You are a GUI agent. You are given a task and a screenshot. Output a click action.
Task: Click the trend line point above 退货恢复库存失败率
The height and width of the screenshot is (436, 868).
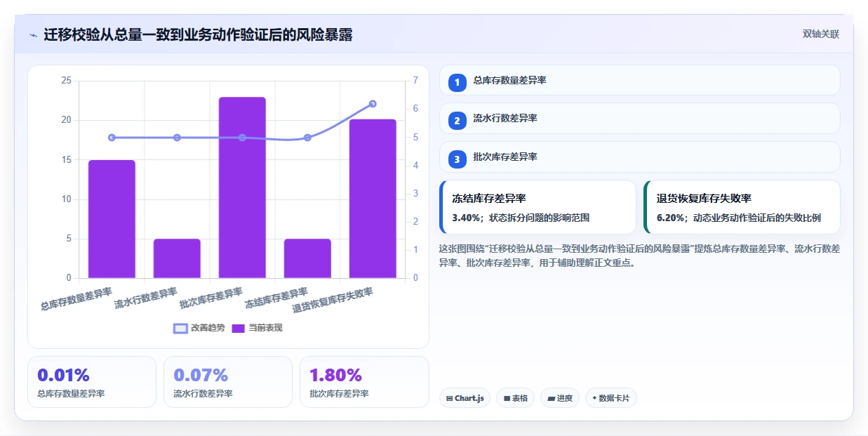point(373,104)
